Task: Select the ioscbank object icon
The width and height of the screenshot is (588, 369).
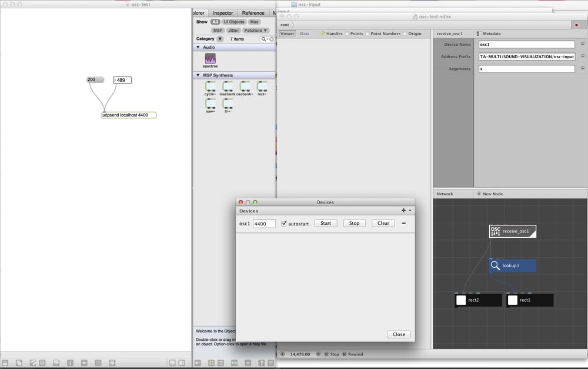Action: (x=228, y=87)
